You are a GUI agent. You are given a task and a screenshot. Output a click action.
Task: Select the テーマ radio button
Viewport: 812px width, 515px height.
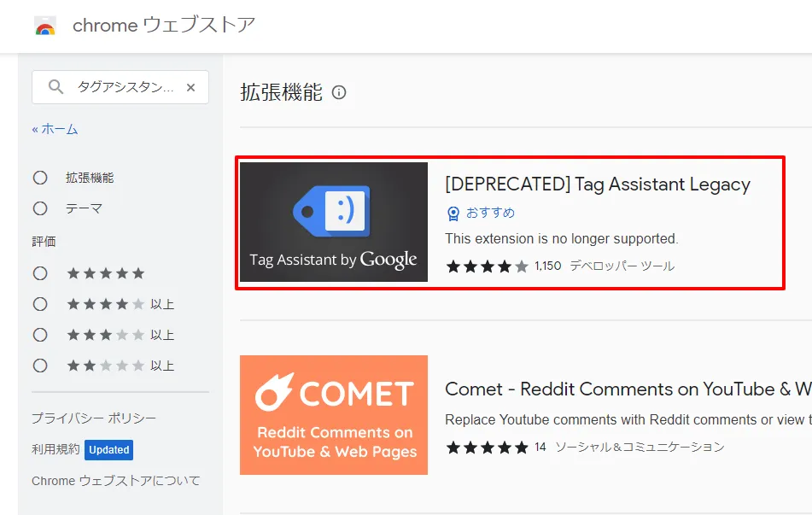tap(40, 208)
